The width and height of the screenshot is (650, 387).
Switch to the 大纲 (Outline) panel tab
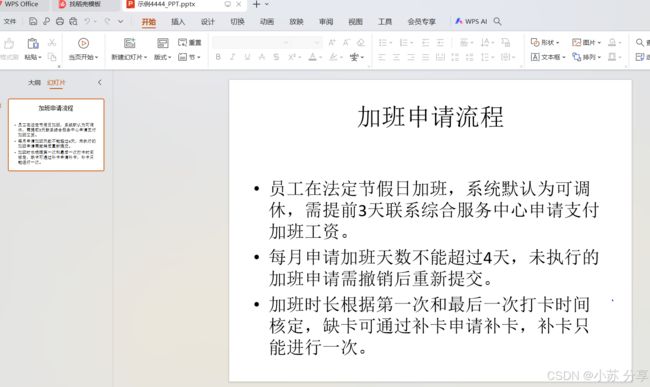[34, 82]
